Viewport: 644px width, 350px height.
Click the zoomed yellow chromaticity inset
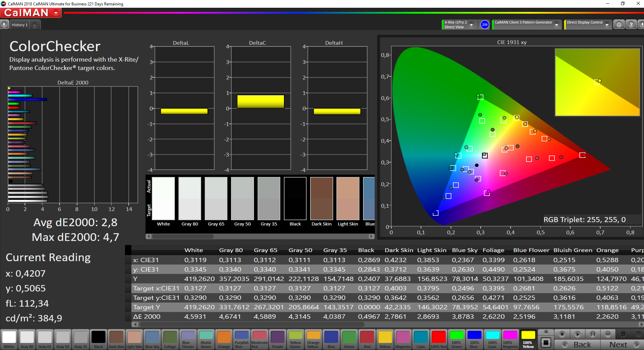click(597, 82)
